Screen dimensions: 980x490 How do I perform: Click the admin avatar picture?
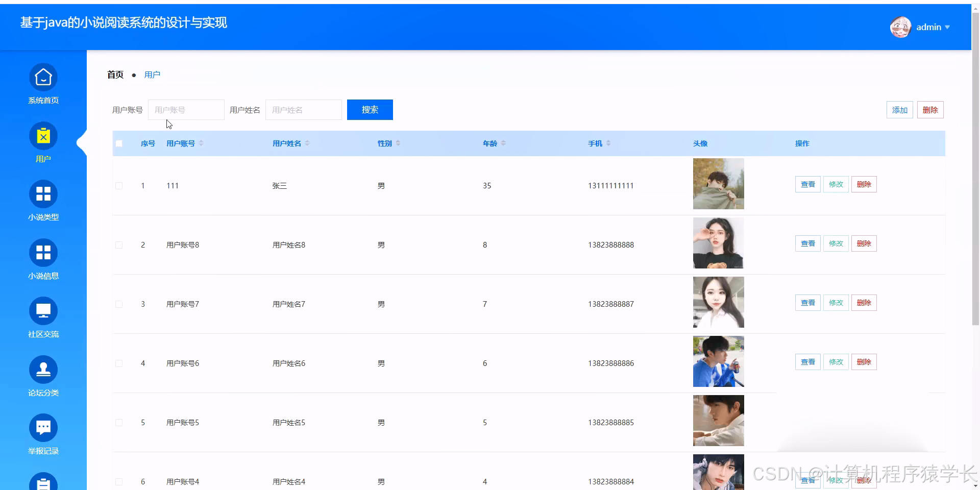pyautogui.click(x=900, y=27)
